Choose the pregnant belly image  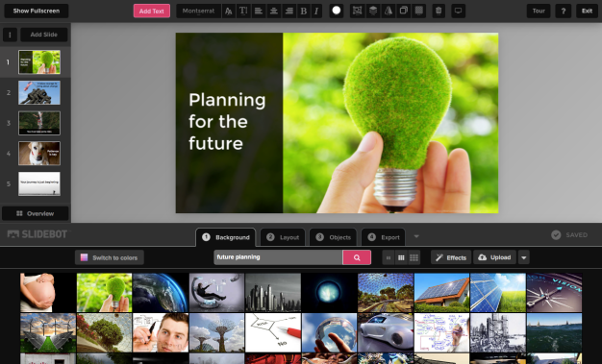pyautogui.click(x=48, y=292)
